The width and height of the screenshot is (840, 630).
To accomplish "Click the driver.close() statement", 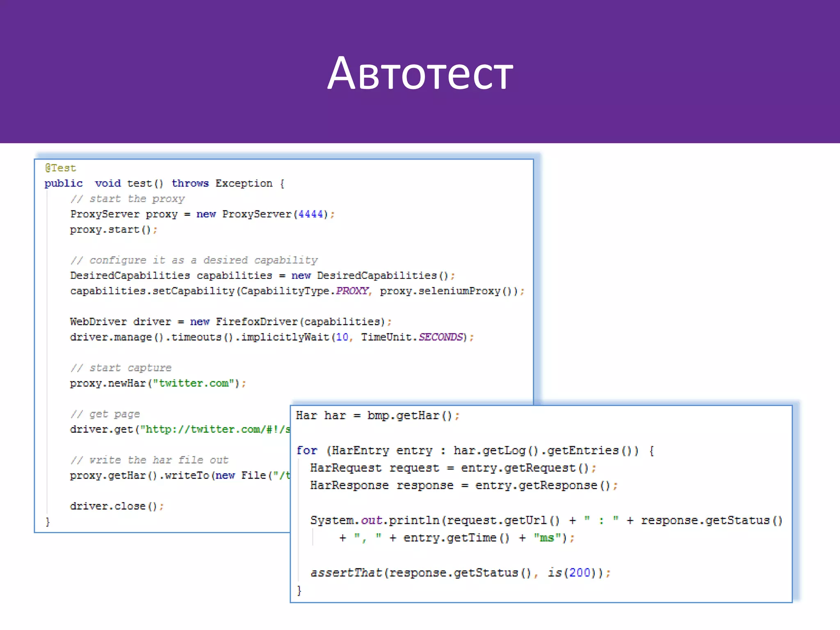I will click(116, 507).
